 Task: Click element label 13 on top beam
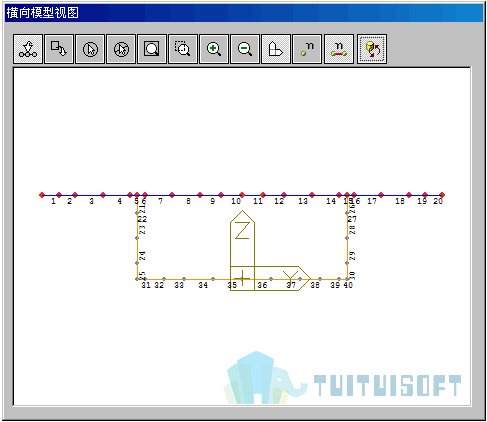coord(303,201)
